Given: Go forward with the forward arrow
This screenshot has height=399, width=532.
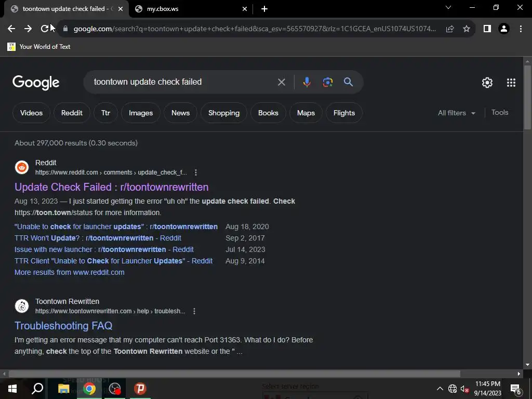Looking at the screenshot, I should pos(28,29).
